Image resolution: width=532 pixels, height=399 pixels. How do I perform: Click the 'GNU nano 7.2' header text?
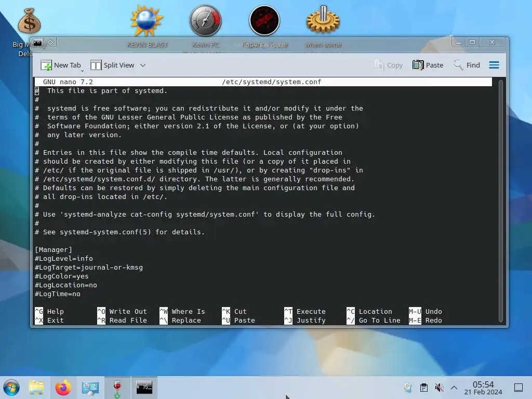pyautogui.click(x=68, y=82)
